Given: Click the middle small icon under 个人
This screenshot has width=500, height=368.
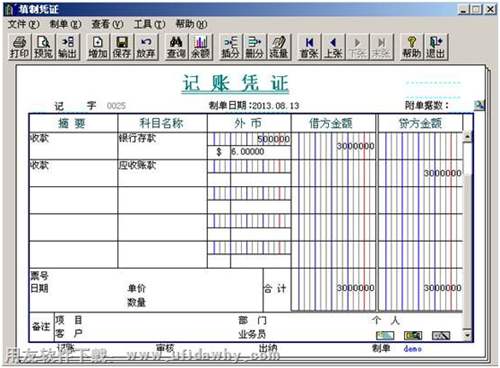Looking at the screenshot, I should pyautogui.click(x=413, y=335).
